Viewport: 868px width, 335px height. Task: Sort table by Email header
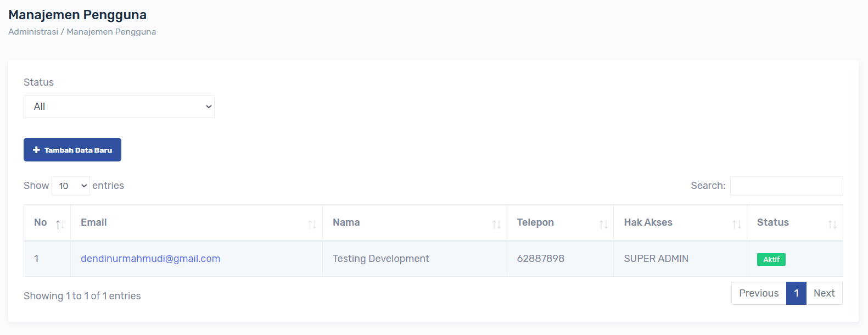tap(94, 222)
